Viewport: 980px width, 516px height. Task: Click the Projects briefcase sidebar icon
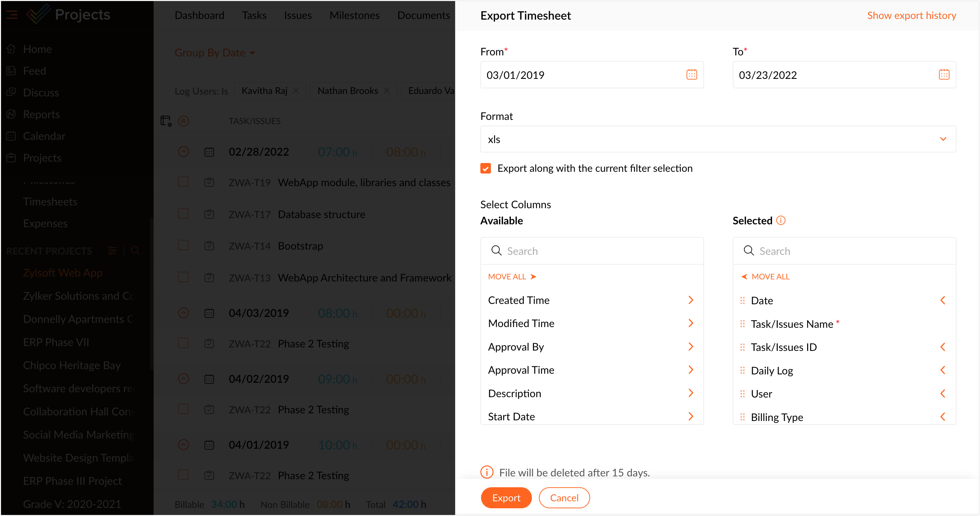(x=11, y=157)
